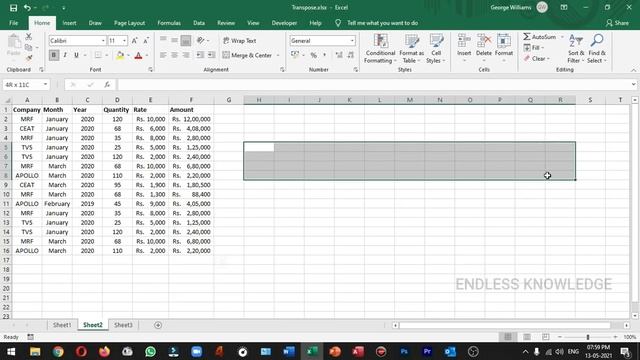Toggle Wrap Text
640x360 pixels.
[240, 40]
